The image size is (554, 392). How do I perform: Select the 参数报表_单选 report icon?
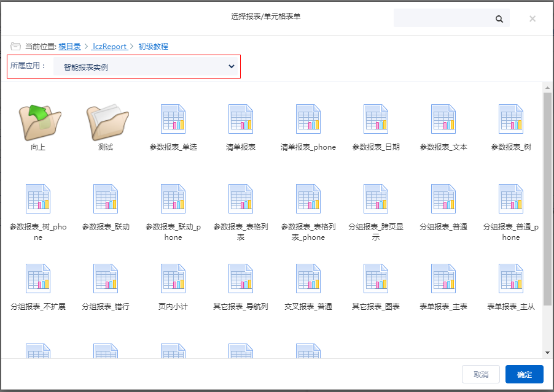pyautogui.click(x=173, y=119)
